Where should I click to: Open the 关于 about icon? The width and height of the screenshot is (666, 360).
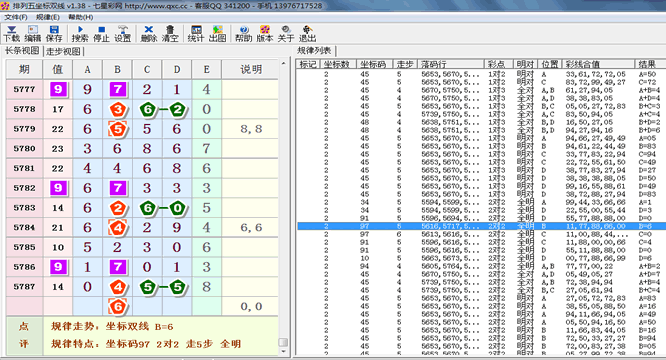coord(286,34)
